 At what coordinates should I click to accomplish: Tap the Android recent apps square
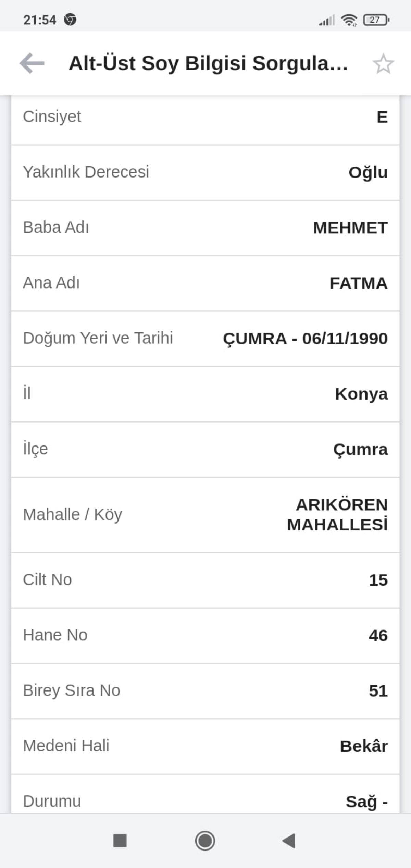pos(120,840)
